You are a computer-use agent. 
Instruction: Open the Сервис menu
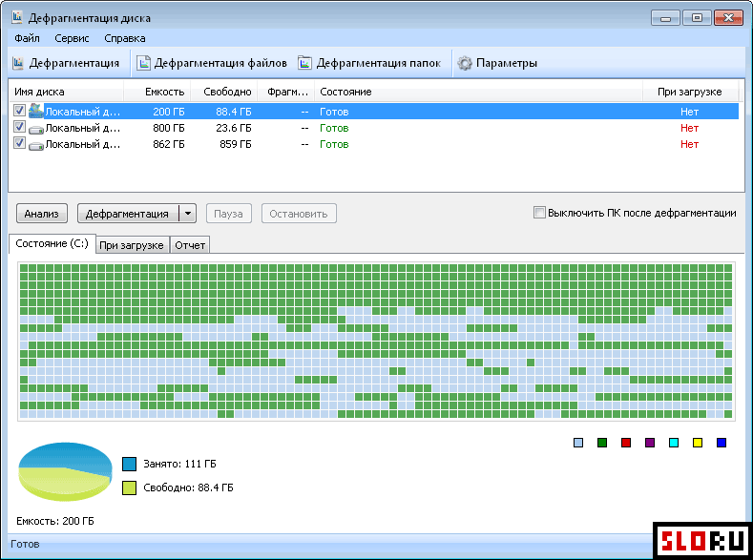(72, 38)
